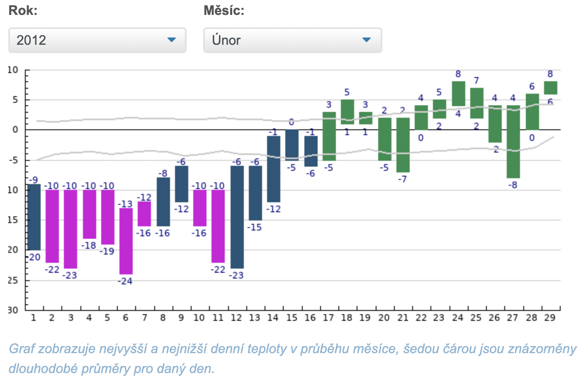Click the green bar for day 17

329,136
